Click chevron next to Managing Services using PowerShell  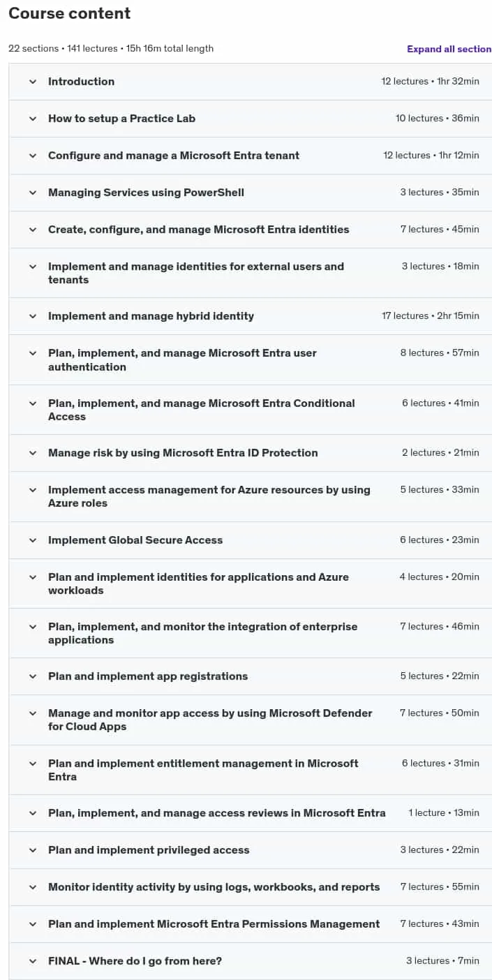(x=33, y=193)
